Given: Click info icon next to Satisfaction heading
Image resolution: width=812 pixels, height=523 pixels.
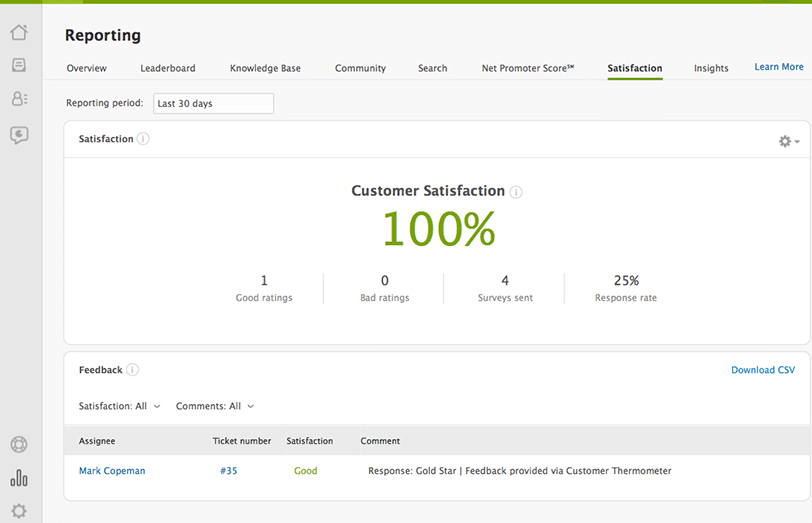Looking at the screenshot, I should [143, 139].
